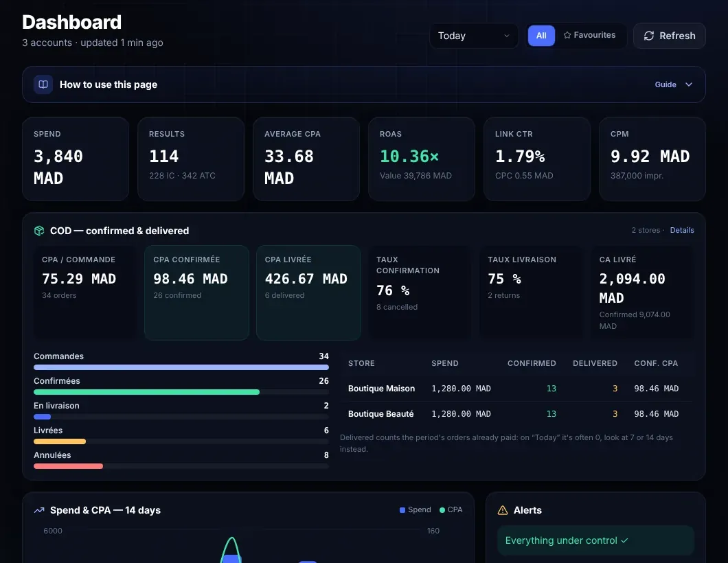Toggle the Spend legend square in chart
This screenshot has height=563, width=728.
[402, 510]
